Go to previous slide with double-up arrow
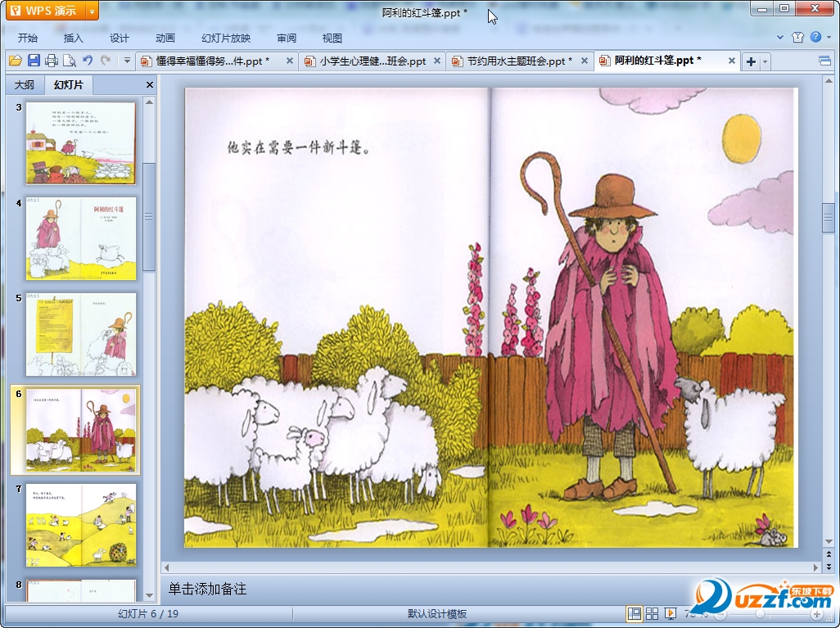 (829, 554)
